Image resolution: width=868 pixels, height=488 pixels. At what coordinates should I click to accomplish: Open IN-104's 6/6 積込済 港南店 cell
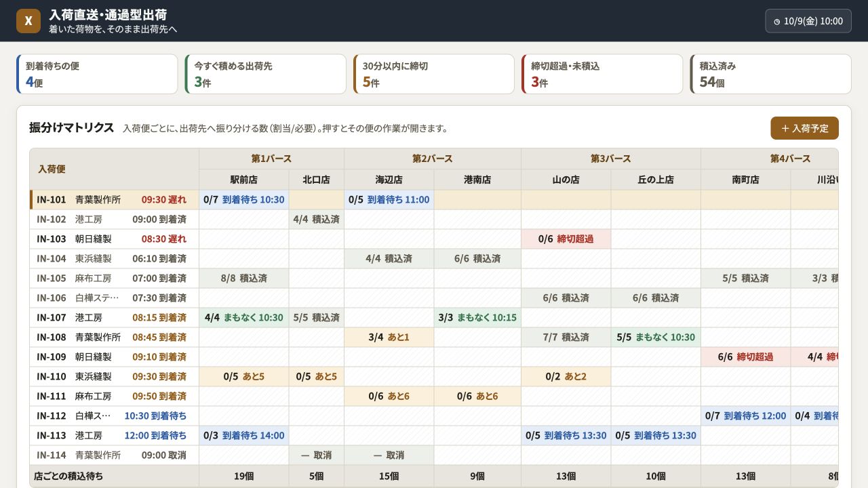[477, 259]
